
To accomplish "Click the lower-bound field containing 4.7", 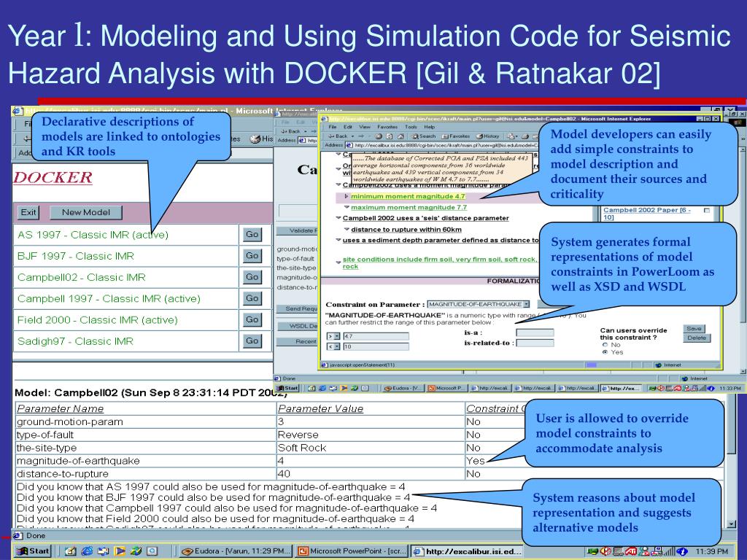I will coord(376,336).
